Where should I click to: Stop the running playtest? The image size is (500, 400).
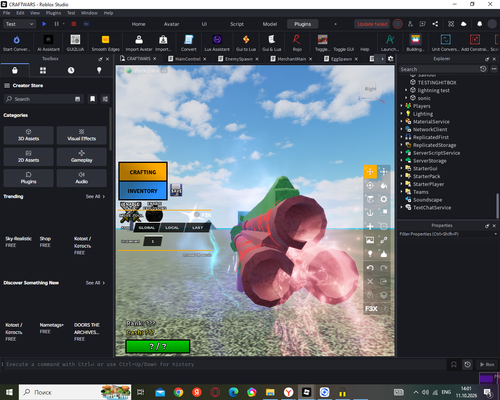click(74, 24)
